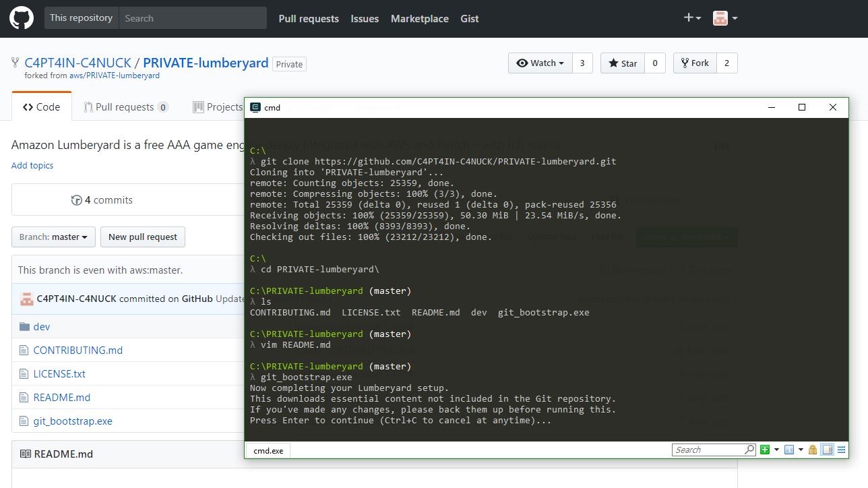The height and width of the screenshot is (488, 868).
Task: Click the C4PT4IN-C4NUCK owner link
Action: [77, 63]
